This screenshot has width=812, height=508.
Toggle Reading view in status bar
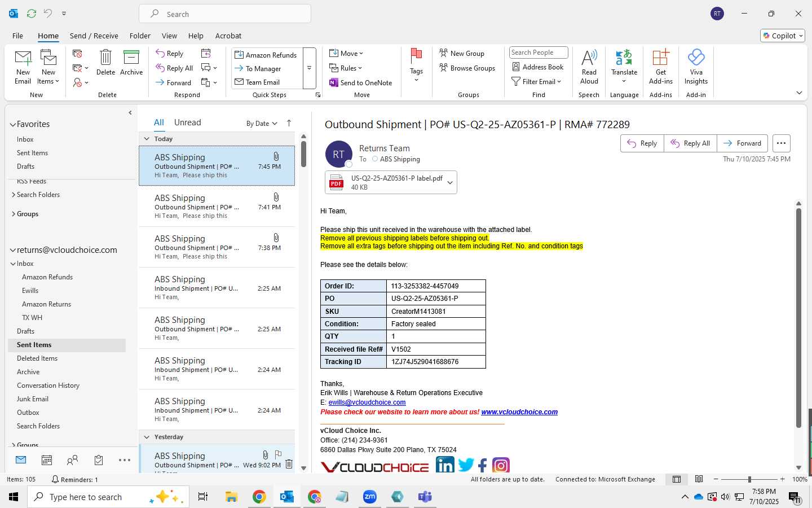[699, 479]
